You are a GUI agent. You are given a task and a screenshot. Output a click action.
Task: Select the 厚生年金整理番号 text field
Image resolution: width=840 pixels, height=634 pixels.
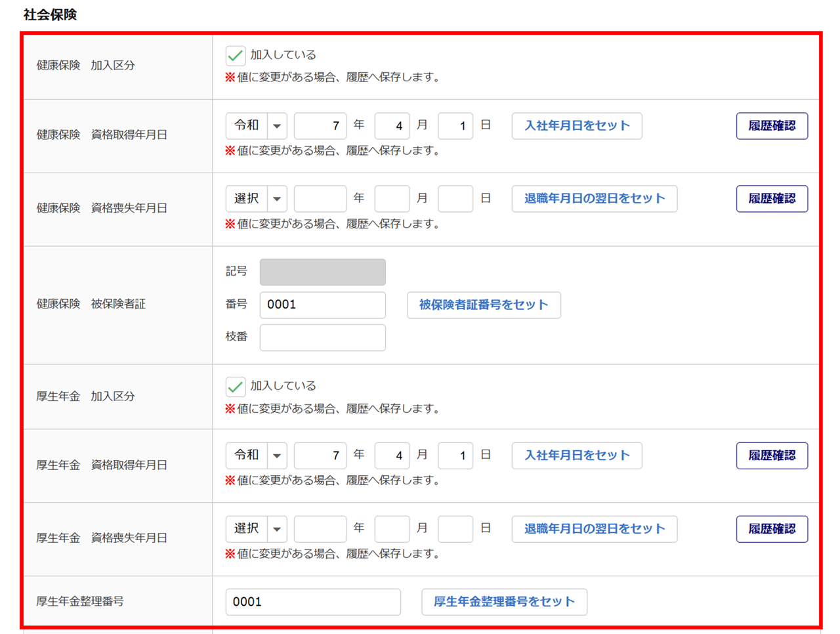(x=312, y=602)
